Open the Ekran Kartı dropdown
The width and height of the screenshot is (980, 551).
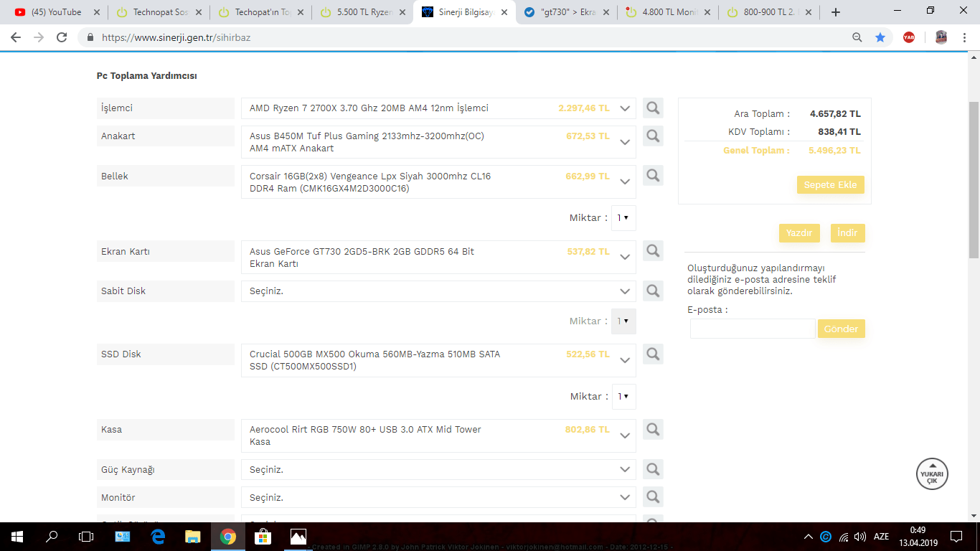coord(625,257)
